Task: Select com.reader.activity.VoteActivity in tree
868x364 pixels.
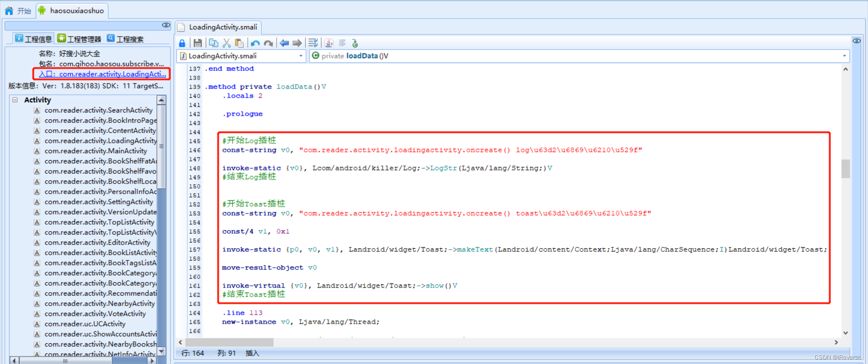Action: [95, 314]
